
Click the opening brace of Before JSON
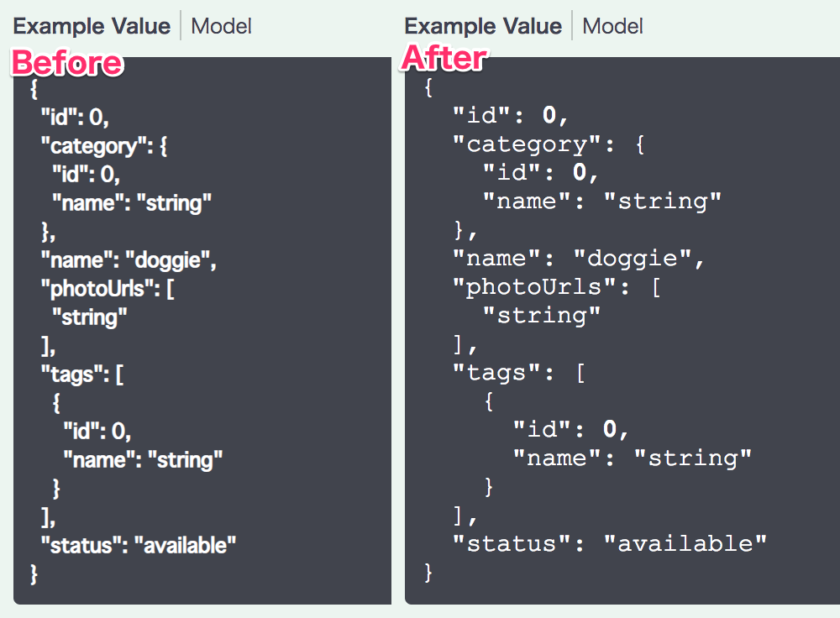point(34,88)
